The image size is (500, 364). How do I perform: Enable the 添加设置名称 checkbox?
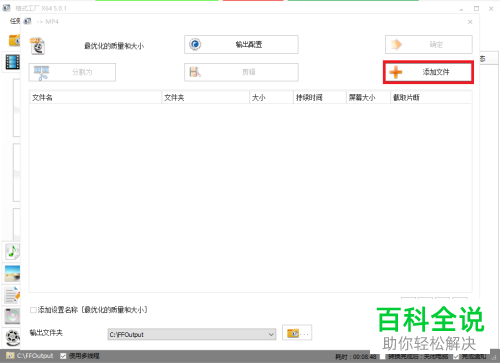[33, 310]
